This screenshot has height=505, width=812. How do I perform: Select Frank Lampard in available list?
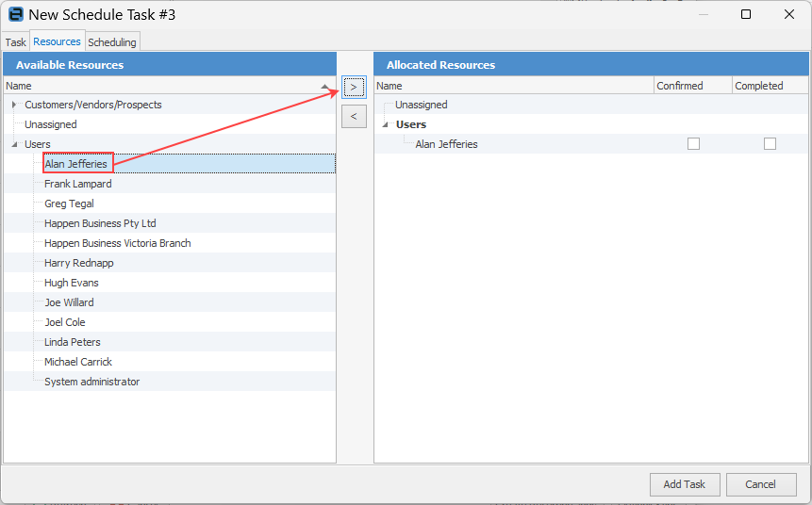click(x=77, y=184)
